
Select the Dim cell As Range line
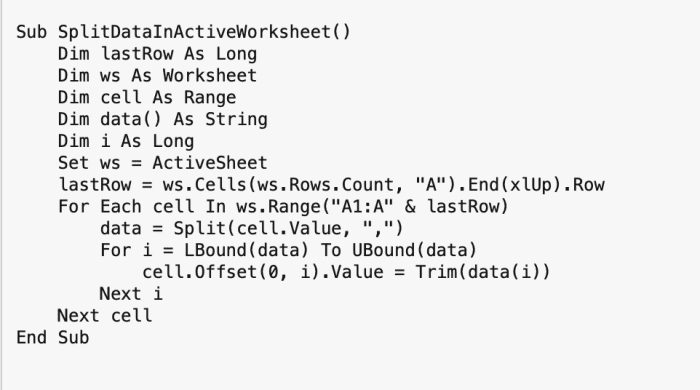coord(147,98)
